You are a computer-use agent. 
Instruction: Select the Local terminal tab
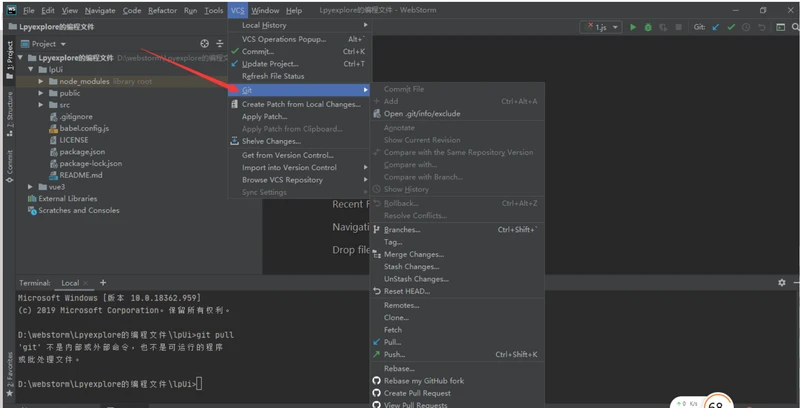click(71, 283)
